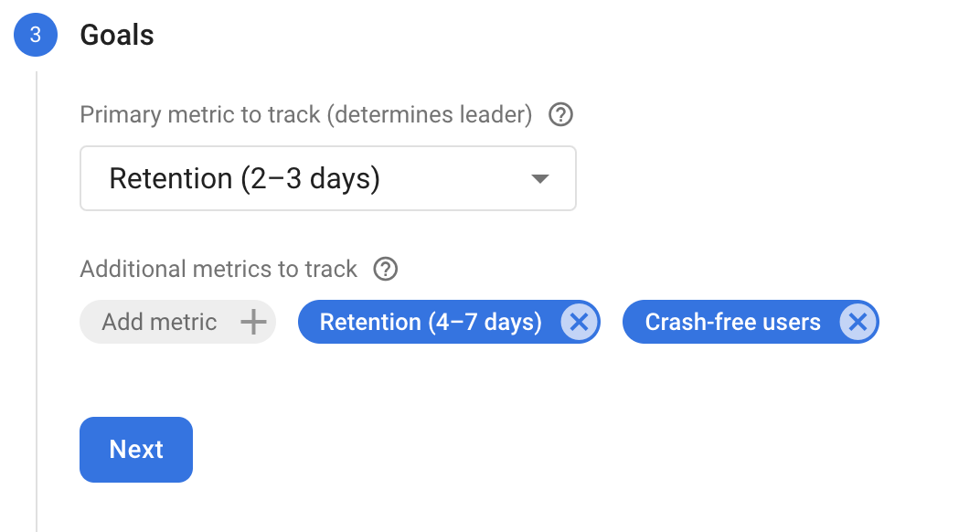Click the X inside the Crash-free users chip
The image size is (980, 532).
[857, 322]
